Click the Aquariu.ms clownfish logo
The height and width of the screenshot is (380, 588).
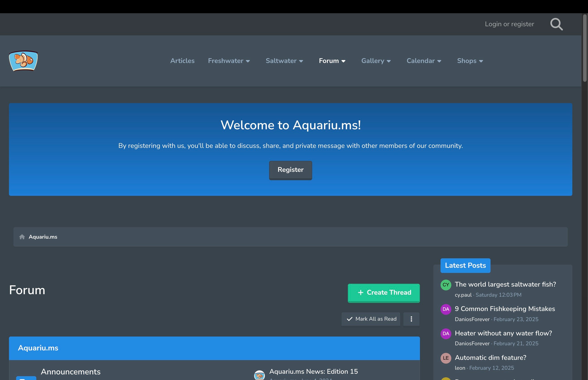(24, 61)
